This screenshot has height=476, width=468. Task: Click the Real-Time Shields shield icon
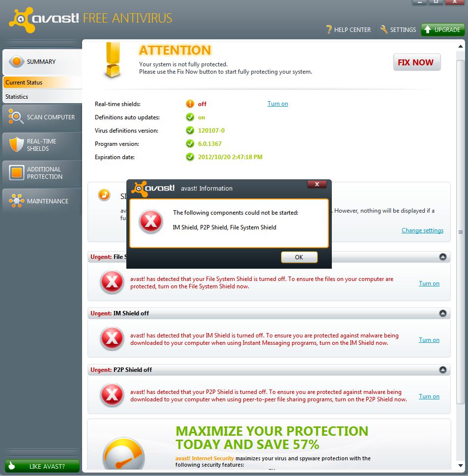16,144
